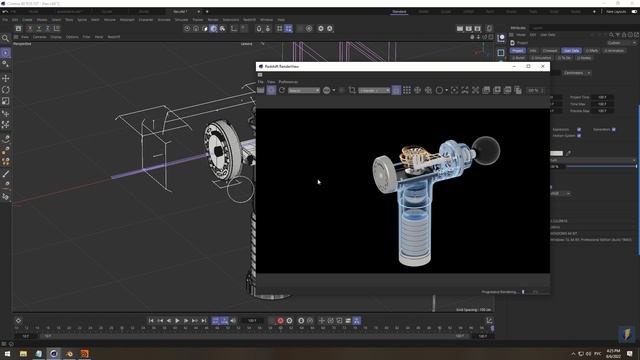Toggle X axis lock in top toolbar

[30, 28]
